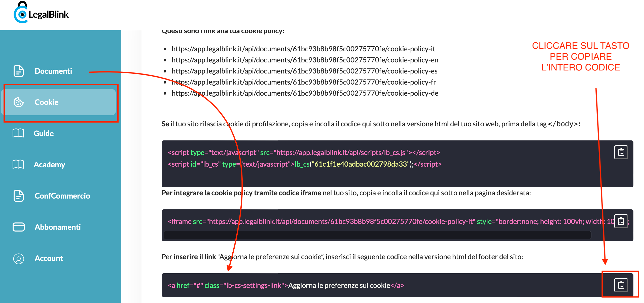Click the Cookie icon in sidebar
644x303 pixels.
(19, 102)
